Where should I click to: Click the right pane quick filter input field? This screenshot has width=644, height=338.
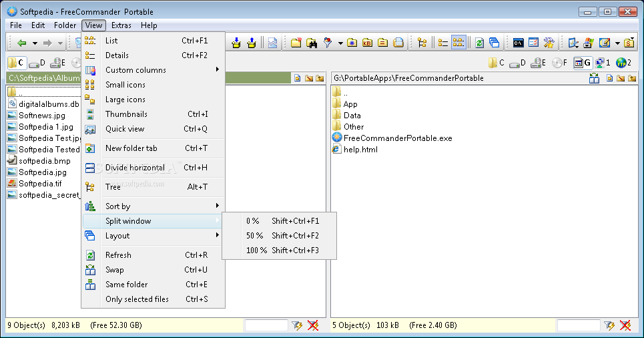click(x=579, y=326)
